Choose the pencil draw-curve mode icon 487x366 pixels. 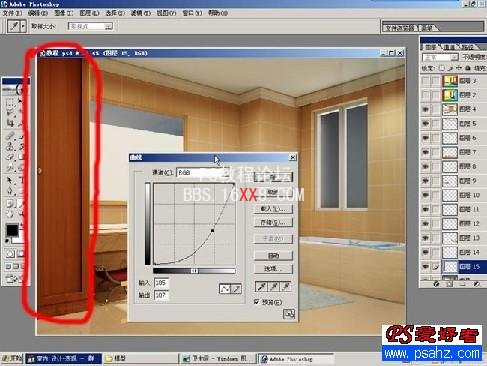click(236, 289)
